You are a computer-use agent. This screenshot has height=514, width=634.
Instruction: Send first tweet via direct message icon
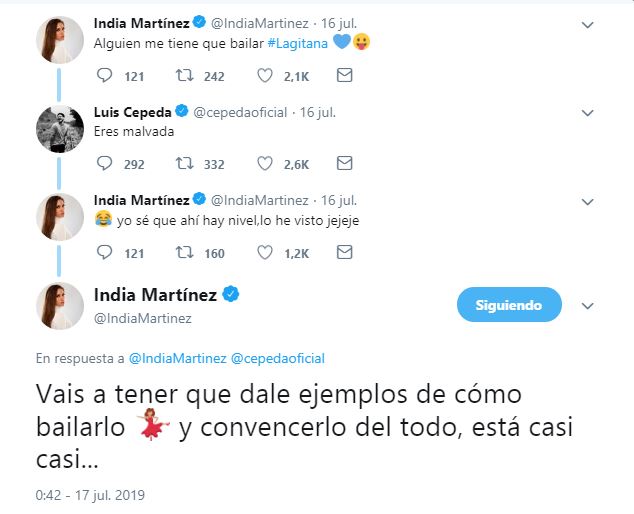tap(344, 76)
